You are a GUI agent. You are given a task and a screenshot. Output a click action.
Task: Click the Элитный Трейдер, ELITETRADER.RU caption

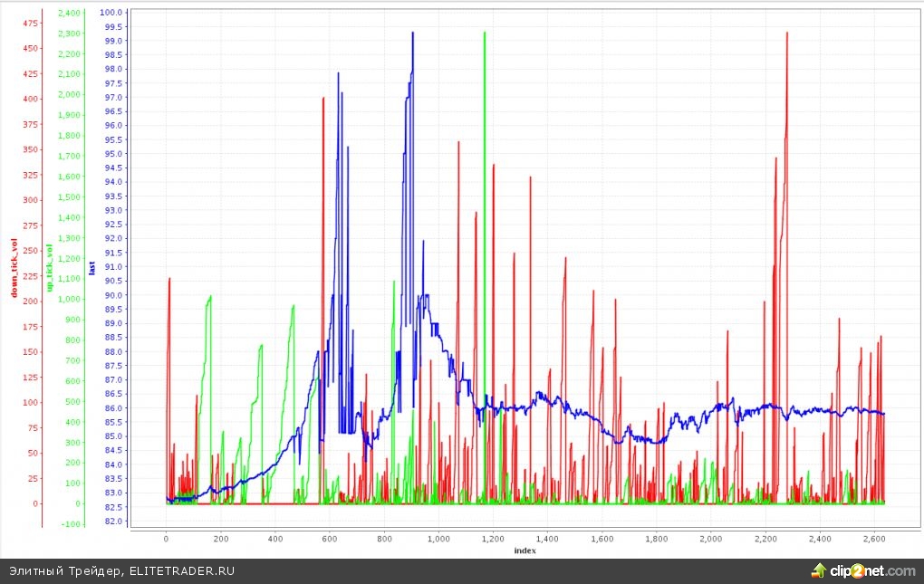(122, 571)
